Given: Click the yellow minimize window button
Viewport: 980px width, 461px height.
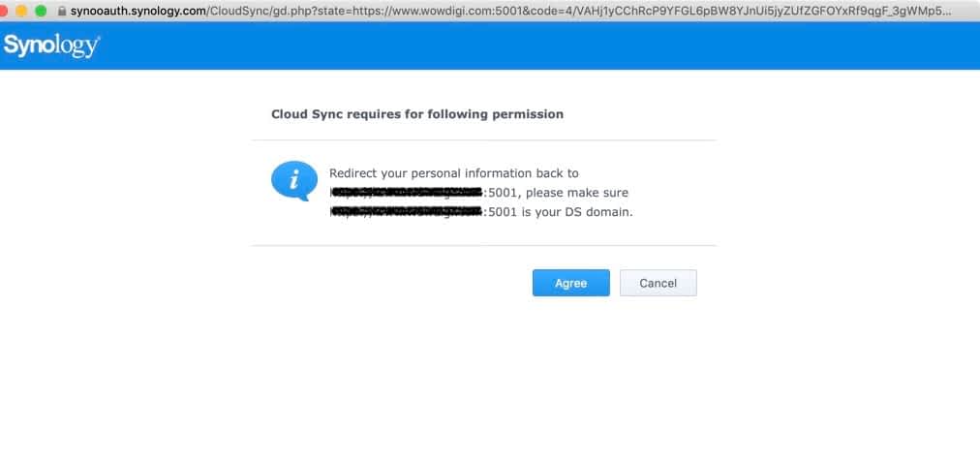Looking at the screenshot, I should [22, 11].
